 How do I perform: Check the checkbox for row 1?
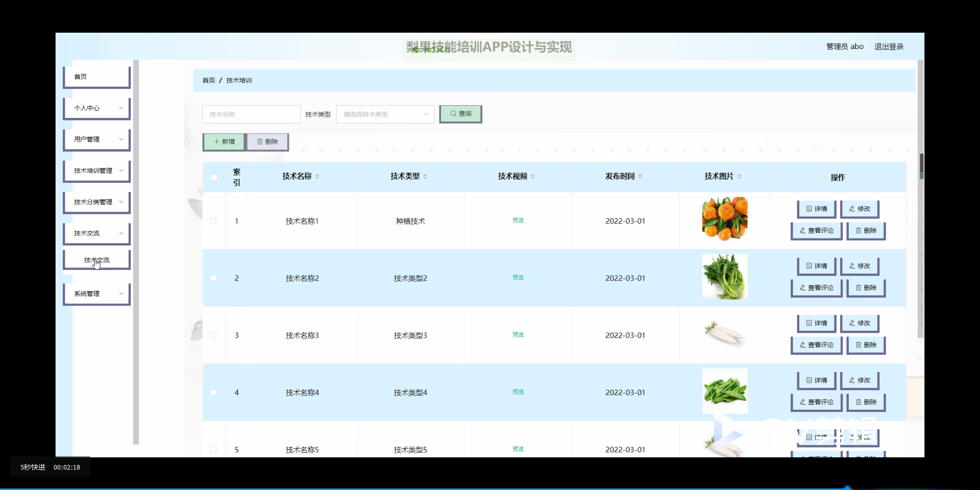pos(213,221)
